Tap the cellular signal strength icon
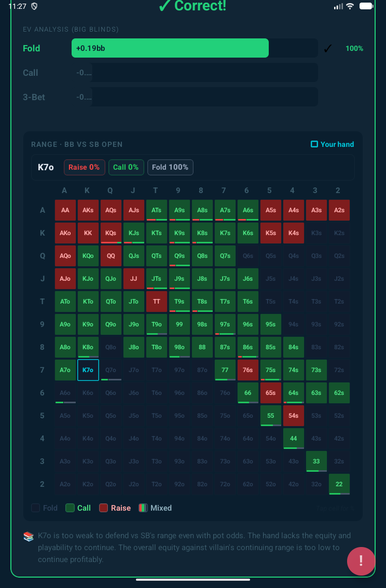 click(x=338, y=6)
